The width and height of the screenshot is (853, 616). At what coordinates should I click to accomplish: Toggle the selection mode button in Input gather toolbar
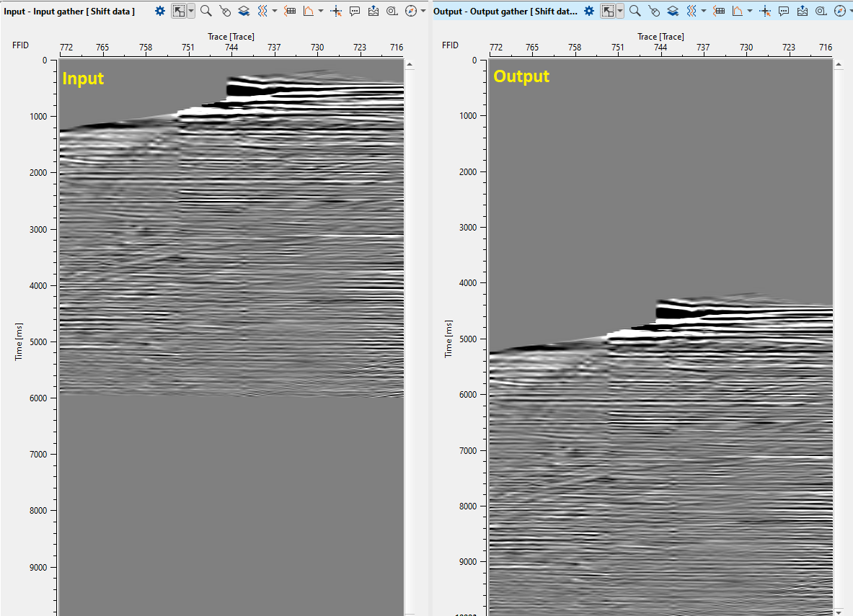click(x=180, y=11)
